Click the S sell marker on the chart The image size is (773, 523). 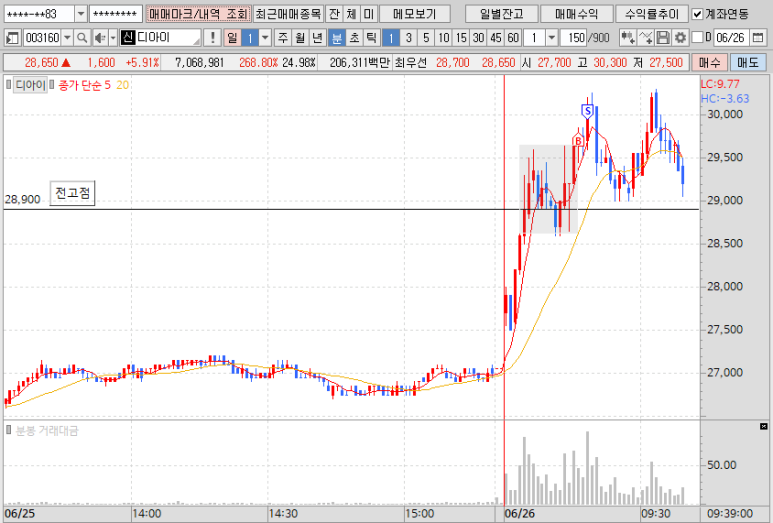point(587,112)
